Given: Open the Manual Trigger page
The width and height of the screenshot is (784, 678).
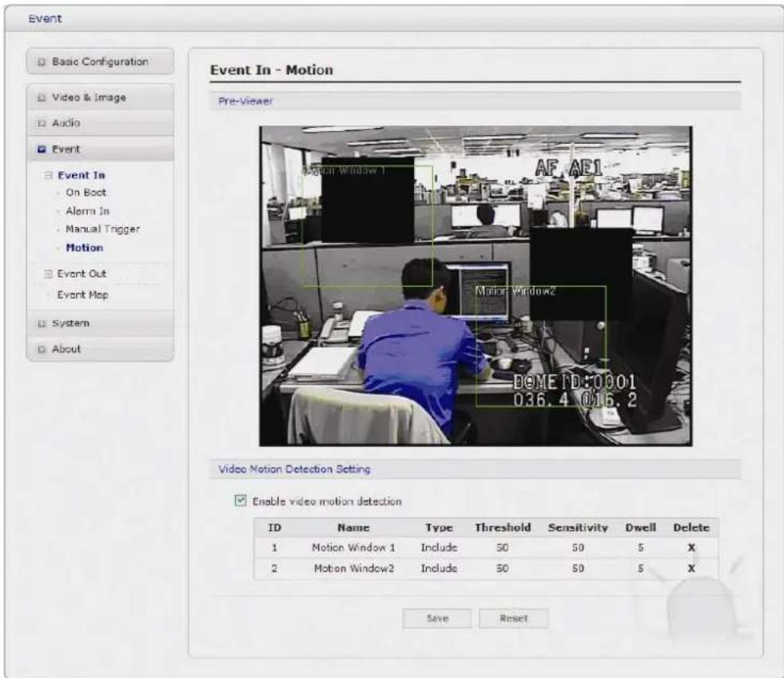Looking at the screenshot, I should (102, 229).
